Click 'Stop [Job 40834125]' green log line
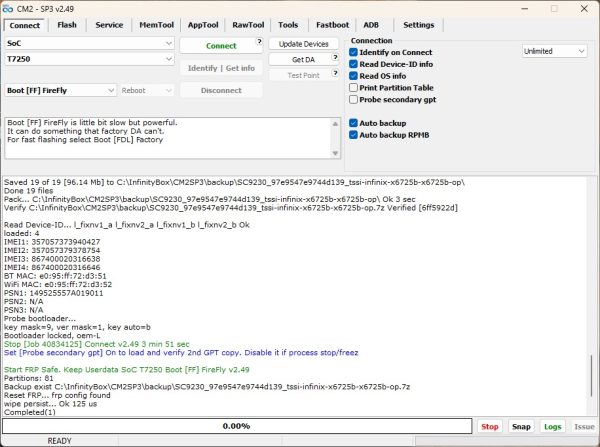Screen dimensions: 600x447 pyautogui.click(x=97, y=344)
